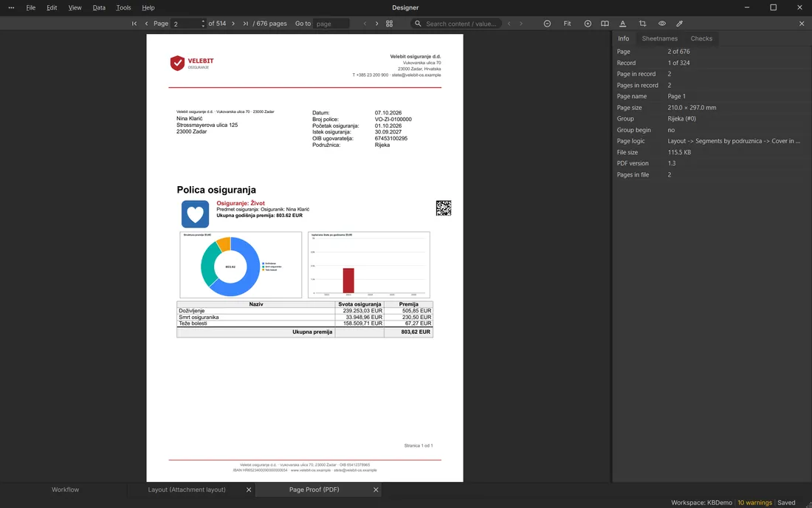
Task: Click the Doživljenje table row
Action: point(304,311)
